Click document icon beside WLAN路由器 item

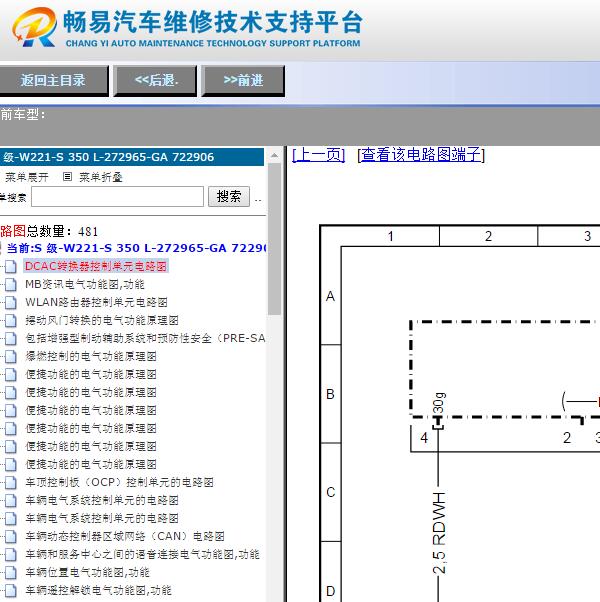point(11,303)
